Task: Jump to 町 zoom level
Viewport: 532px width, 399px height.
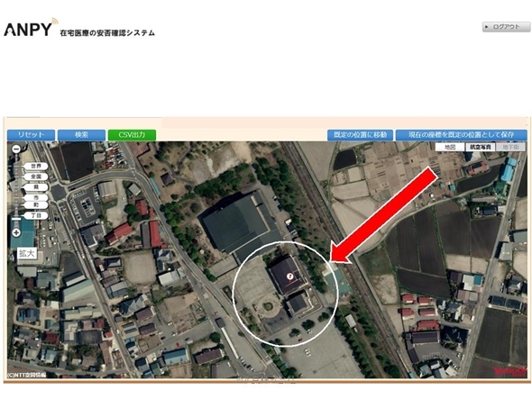Action: tap(36, 205)
